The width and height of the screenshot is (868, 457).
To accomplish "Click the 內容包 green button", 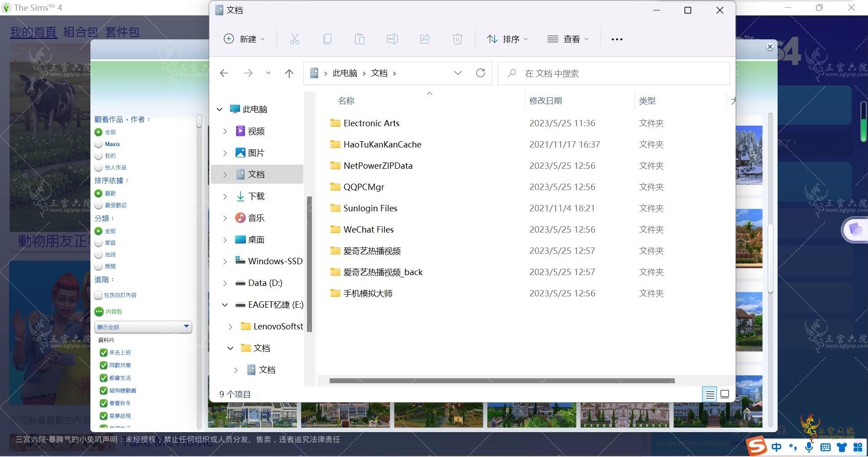I will pyautogui.click(x=99, y=312).
